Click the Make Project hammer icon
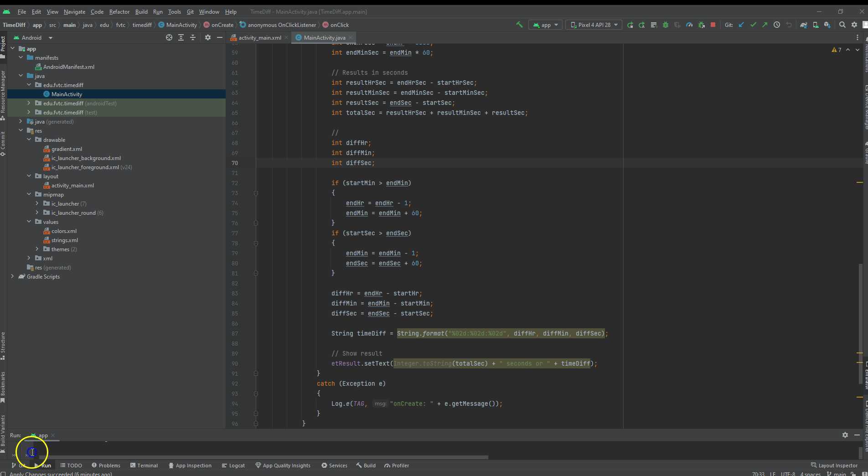868x476 pixels. [x=519, y=25]
